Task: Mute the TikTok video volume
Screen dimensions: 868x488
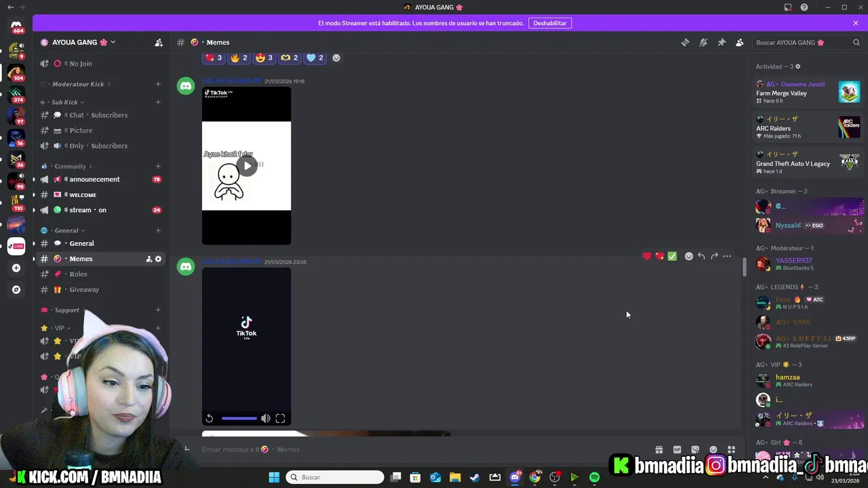Action: 266,418
